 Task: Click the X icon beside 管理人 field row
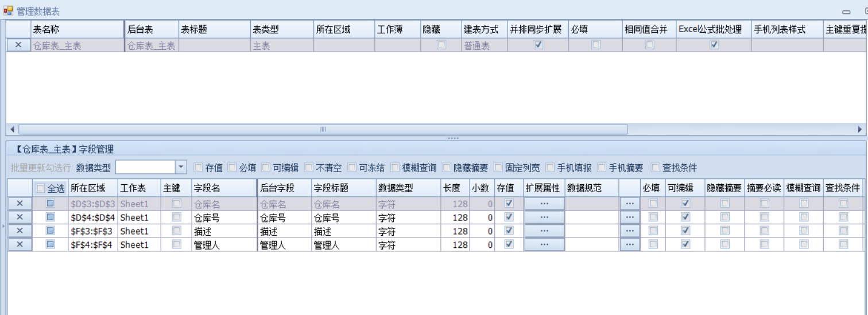coord(20,245)
